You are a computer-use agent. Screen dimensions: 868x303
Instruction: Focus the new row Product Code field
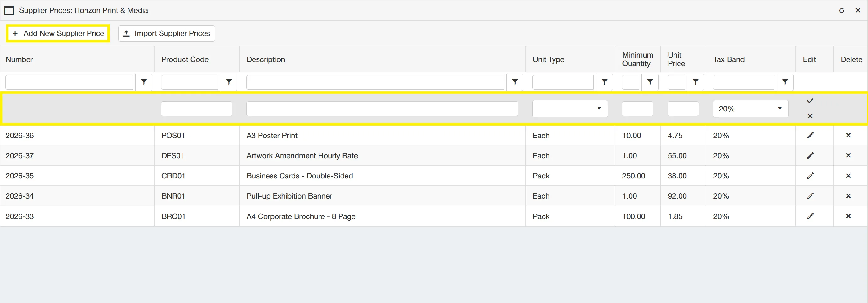(x=196, y=109)
